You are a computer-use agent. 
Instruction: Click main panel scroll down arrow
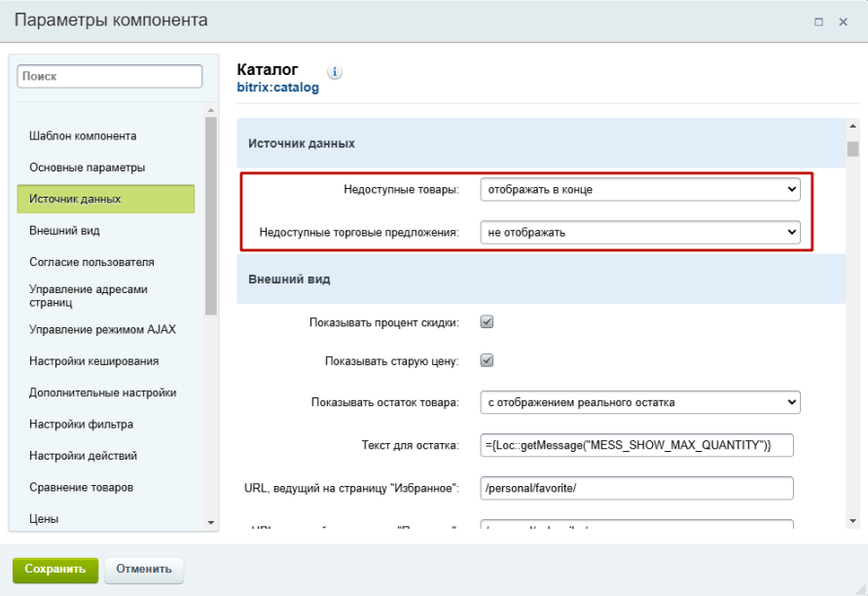click(x=852, y=521)
